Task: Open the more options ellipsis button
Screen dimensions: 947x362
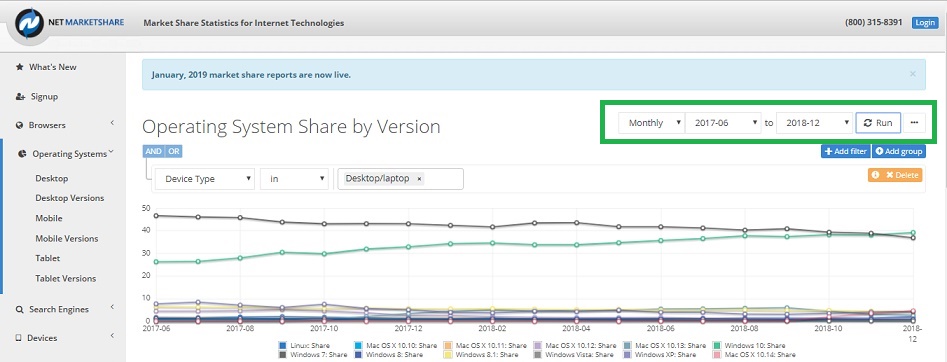Action: 914,123
